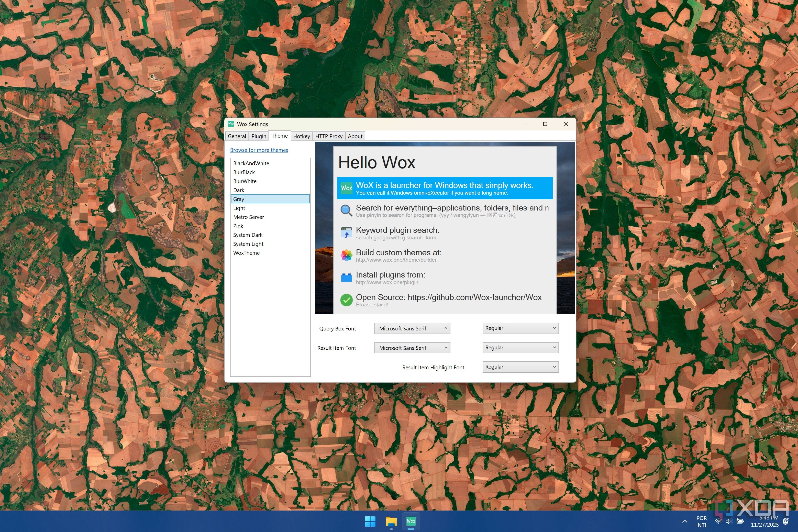Open the notification bell in the system tray
Viewport: 798px width, 532px height.
785,522
